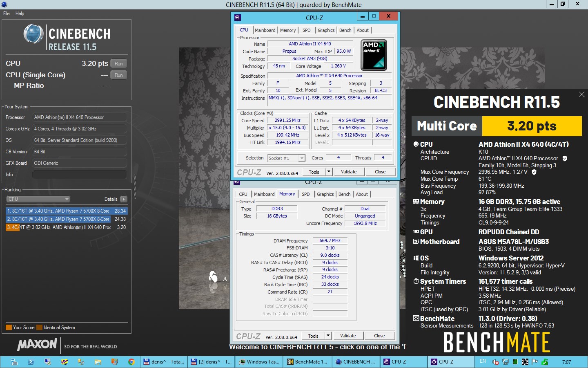Click the MAXON logo at bottom
Viewport: 588px width, 368px height.
pyautogui.click(x=37, y=344)
